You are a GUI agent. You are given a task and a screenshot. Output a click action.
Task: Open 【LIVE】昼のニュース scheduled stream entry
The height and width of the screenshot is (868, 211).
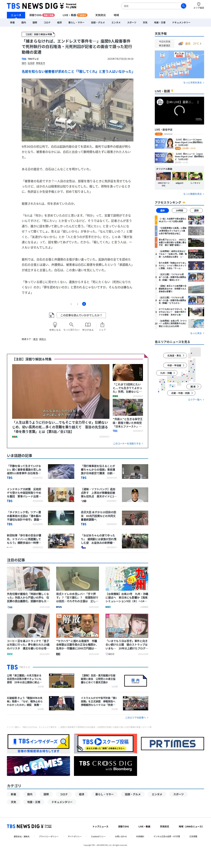point(179,144)
